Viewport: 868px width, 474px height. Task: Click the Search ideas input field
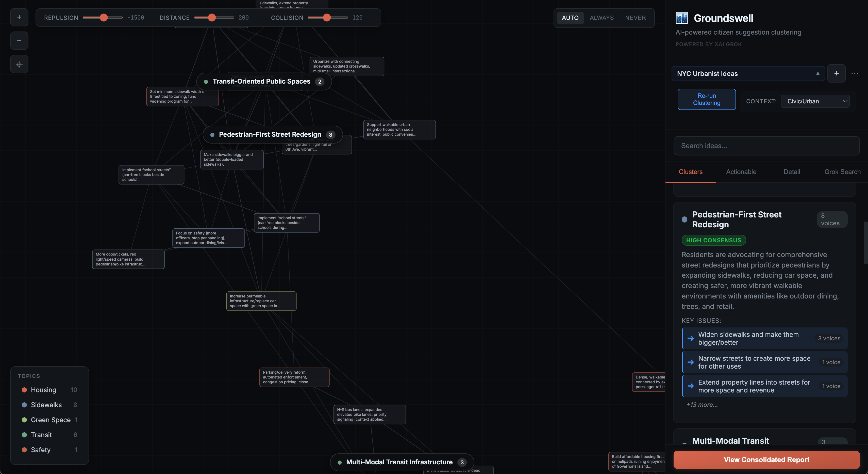766,146
